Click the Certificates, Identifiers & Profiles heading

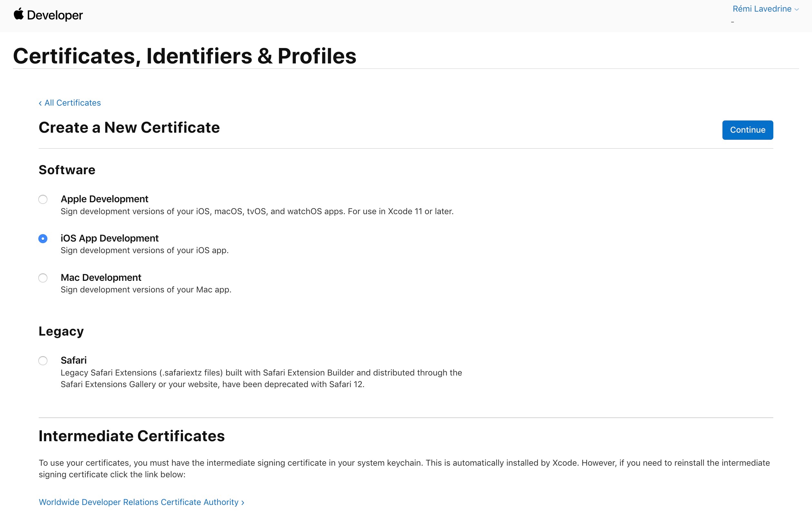click(x=184, y=56)
